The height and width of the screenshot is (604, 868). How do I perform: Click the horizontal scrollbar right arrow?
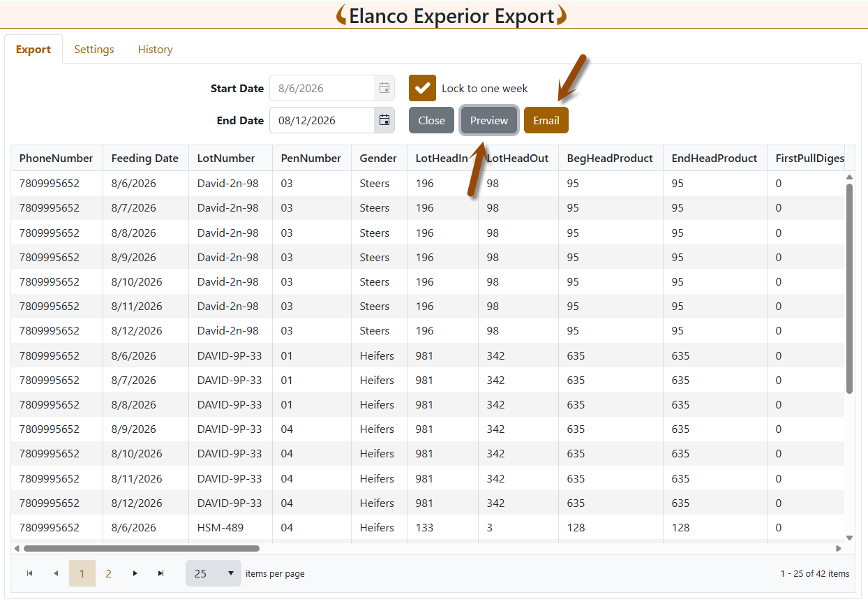839,549
